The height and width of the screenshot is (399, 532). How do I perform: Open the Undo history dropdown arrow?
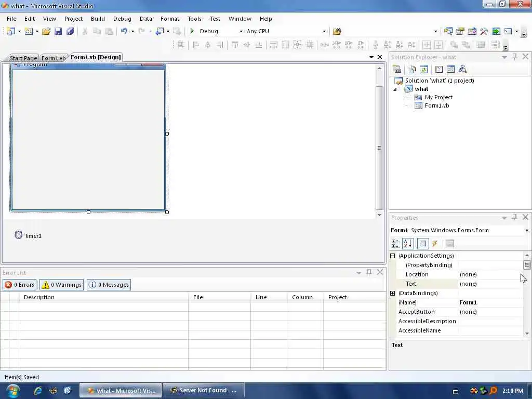click(132, 31)
